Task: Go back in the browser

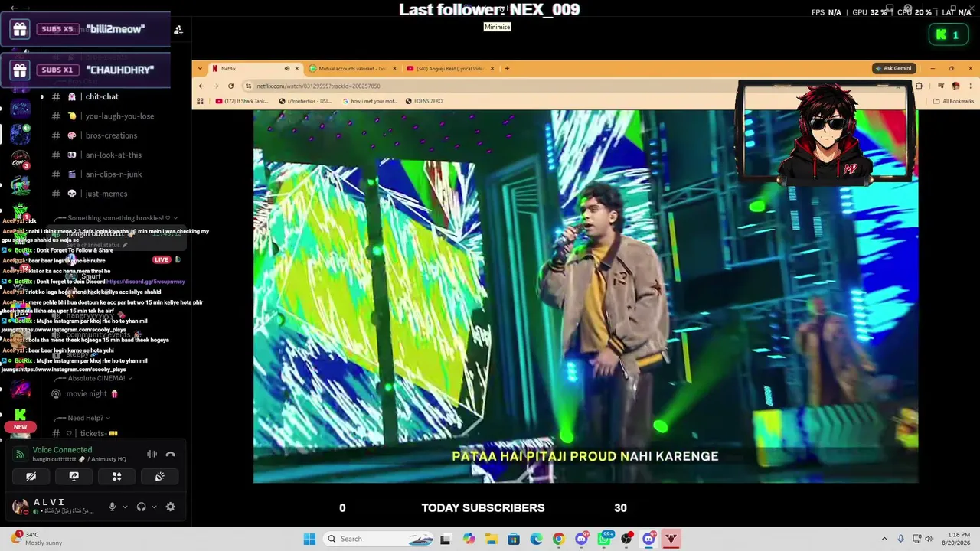Action: point(201,86)
